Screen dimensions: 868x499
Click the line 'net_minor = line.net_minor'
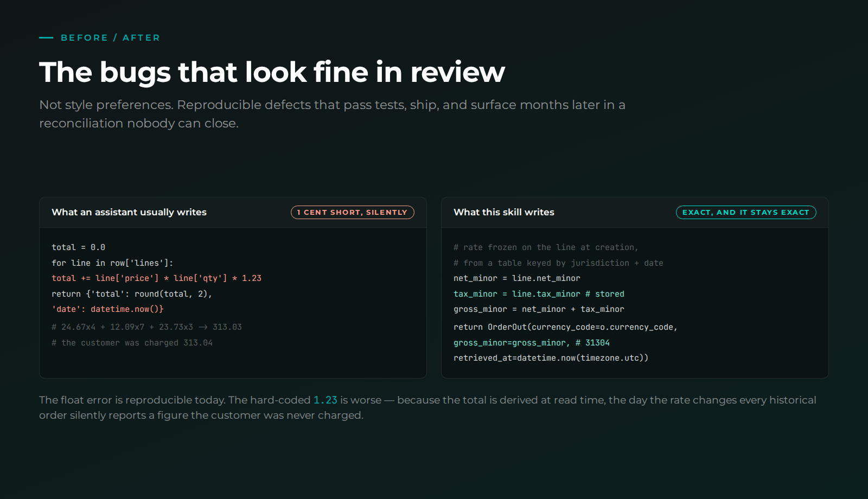pyautogui.click(x=517, y=278)
